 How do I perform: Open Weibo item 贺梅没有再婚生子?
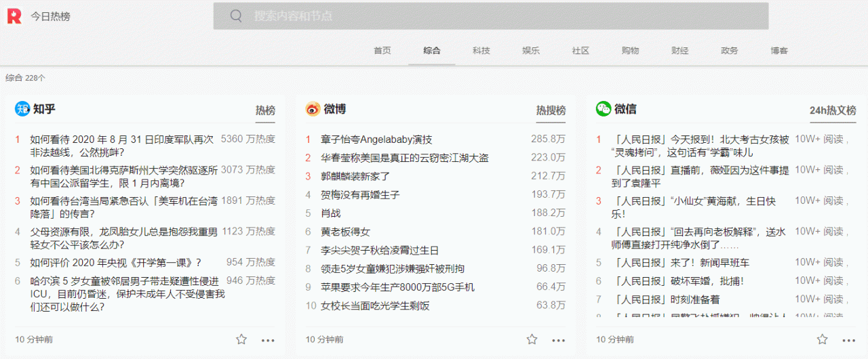(x=360, y=194)
